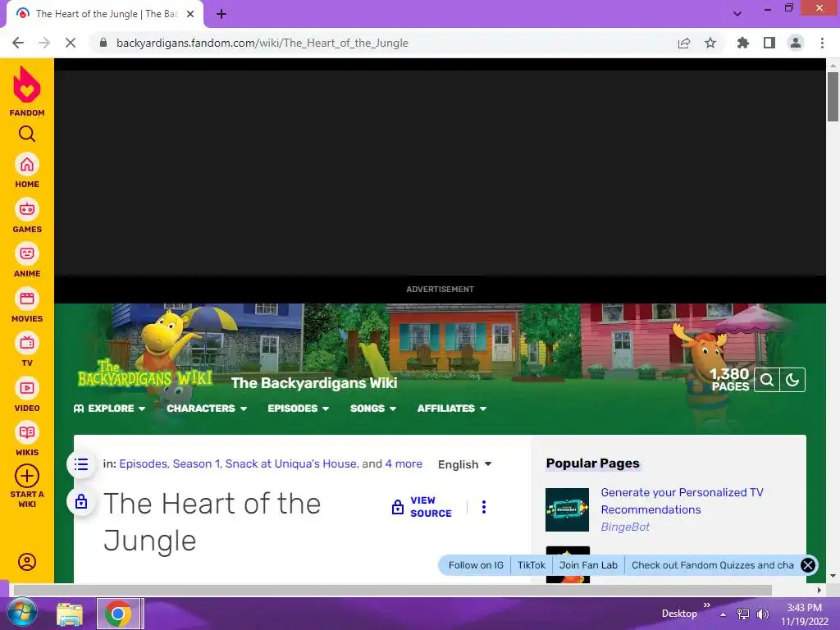Toggle Chrome side panel icon

(769, 43)
